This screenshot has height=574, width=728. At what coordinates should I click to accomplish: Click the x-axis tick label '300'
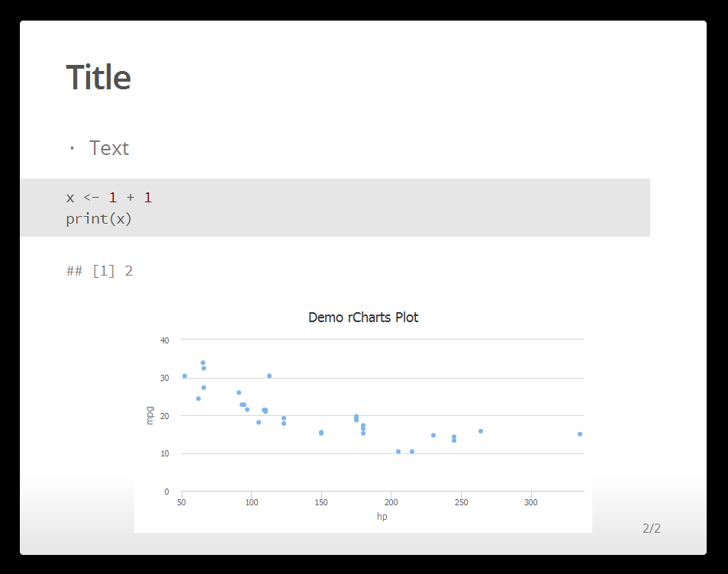point(530,502)
